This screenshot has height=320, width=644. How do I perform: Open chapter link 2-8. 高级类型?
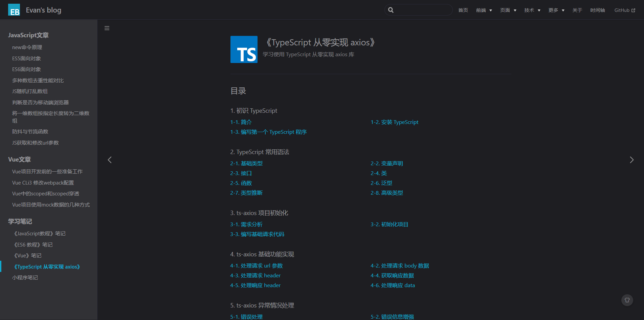(x=387, y=193)
